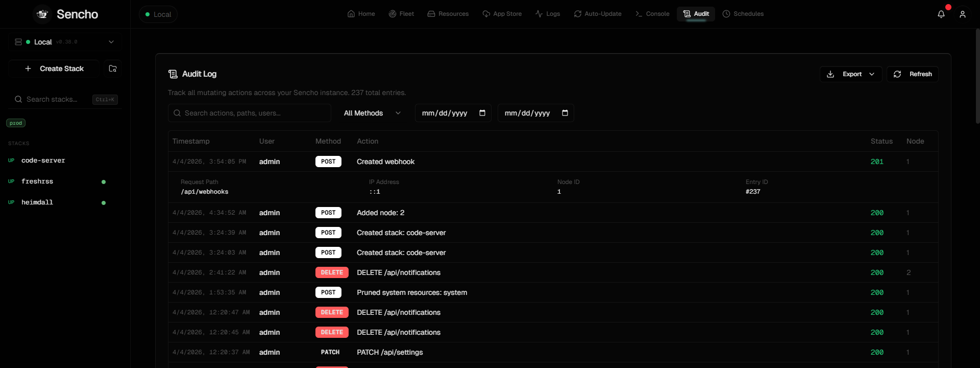This screenshot has width=980, height=368.
Task: Click the 201 status value
Action: (877, 162)
